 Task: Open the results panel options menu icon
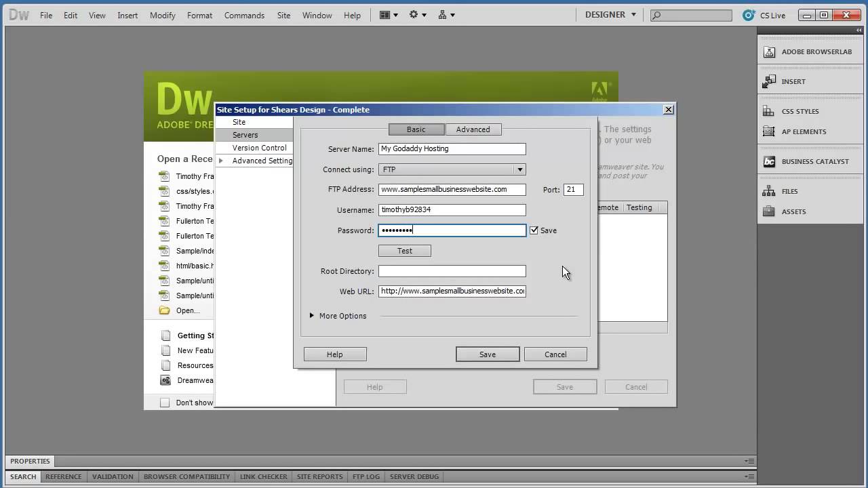point(749,476)
